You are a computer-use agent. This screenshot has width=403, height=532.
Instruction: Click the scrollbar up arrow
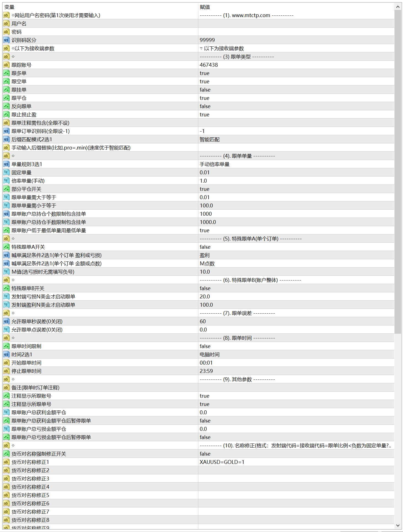pyautogui.click(x=398, y=7)
